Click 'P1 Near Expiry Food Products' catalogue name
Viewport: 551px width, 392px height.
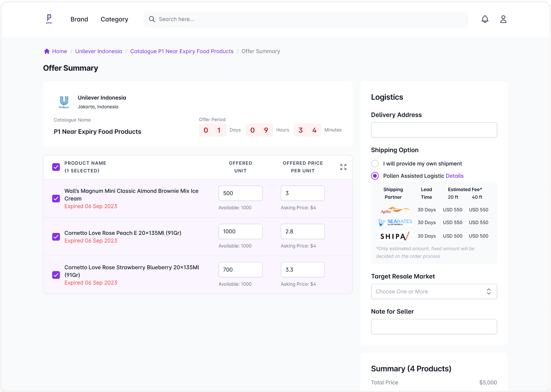(97, 132)
